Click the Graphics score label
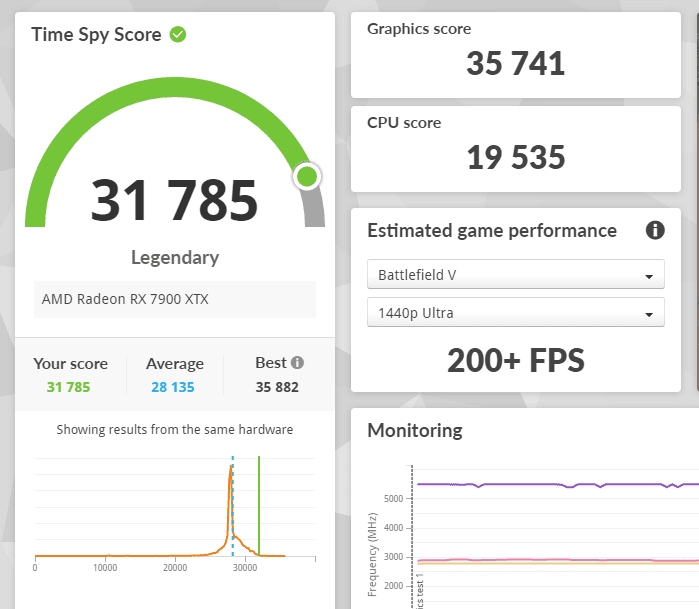Viewport: 699px width, 609px height. [419, 29]
